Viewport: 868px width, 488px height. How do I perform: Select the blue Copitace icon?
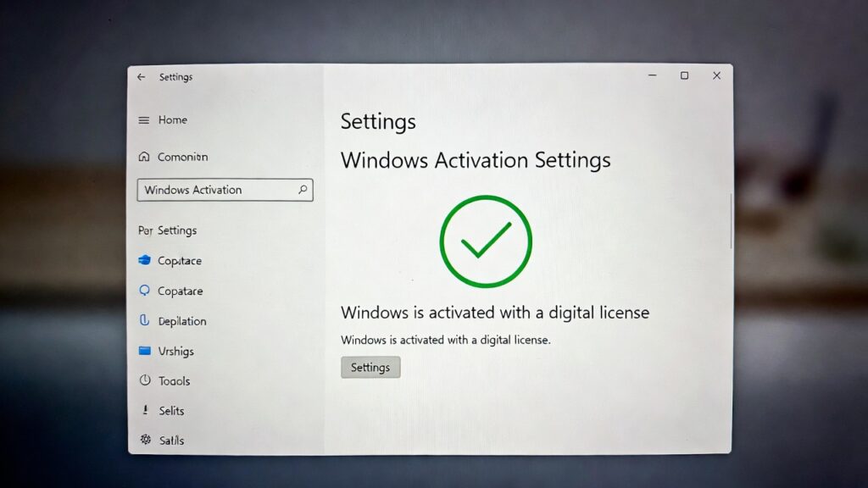coord(144,261)
